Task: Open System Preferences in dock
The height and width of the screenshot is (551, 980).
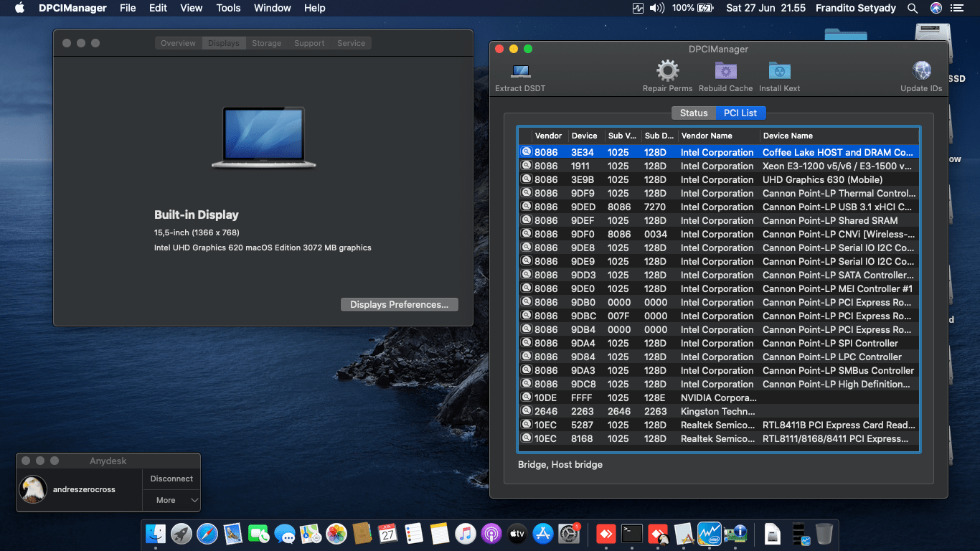Action: (x=569, y=534)
